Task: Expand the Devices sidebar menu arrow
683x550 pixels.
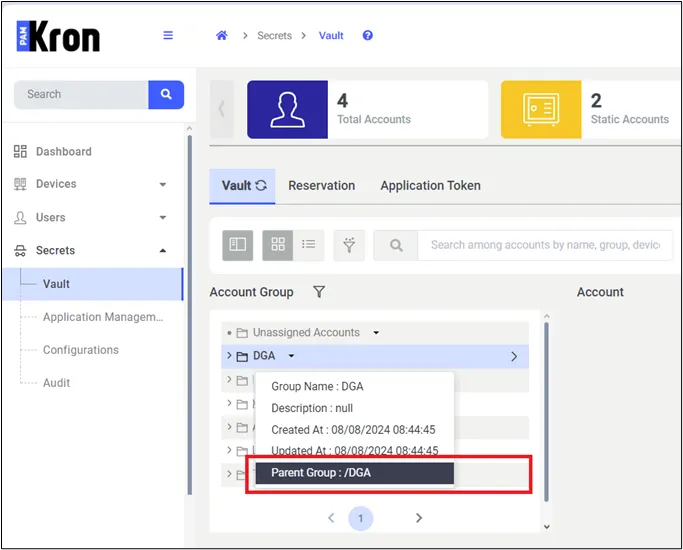Action: click(x=163, y=185)
